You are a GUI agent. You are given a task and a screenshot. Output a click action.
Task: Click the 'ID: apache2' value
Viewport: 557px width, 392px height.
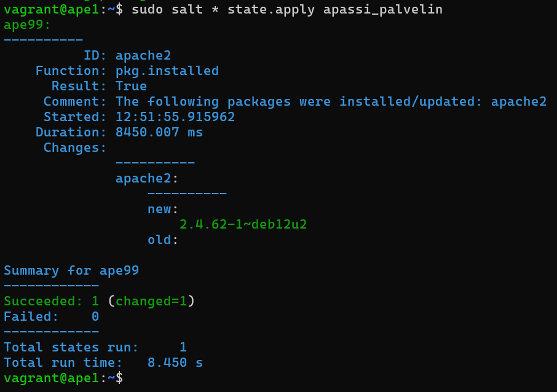point(143,55)
